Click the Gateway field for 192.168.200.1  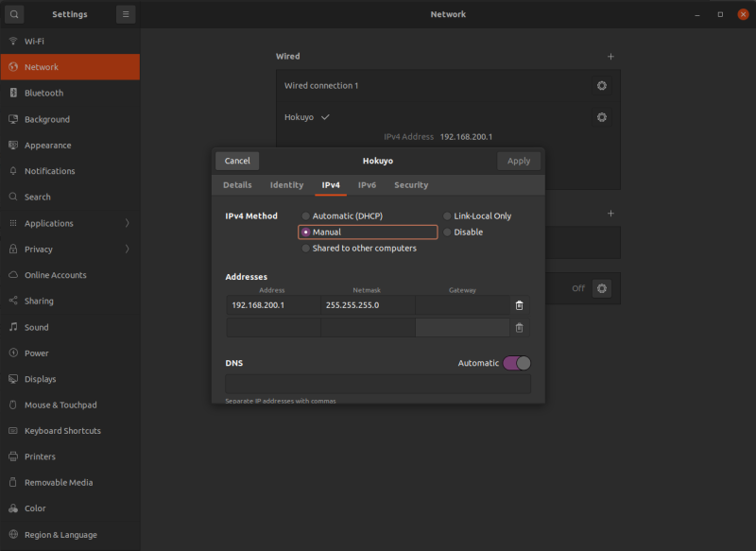point(462,305)
